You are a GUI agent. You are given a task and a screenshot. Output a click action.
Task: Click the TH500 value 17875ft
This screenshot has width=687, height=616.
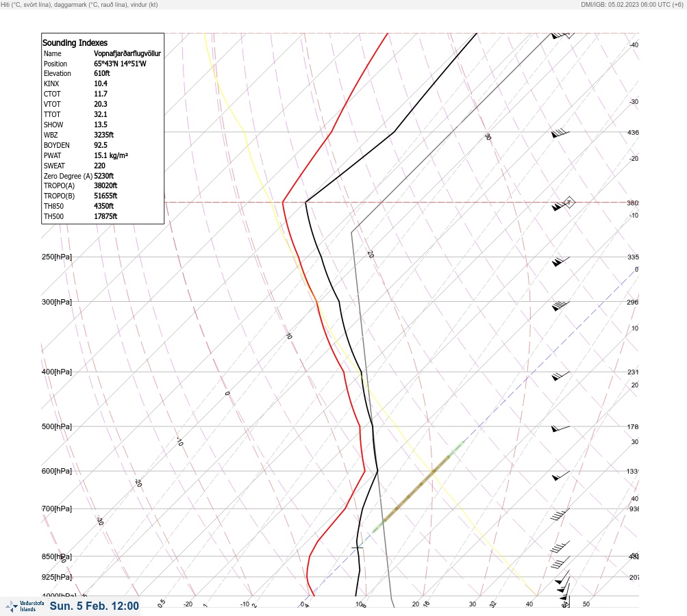pos(105,216)
